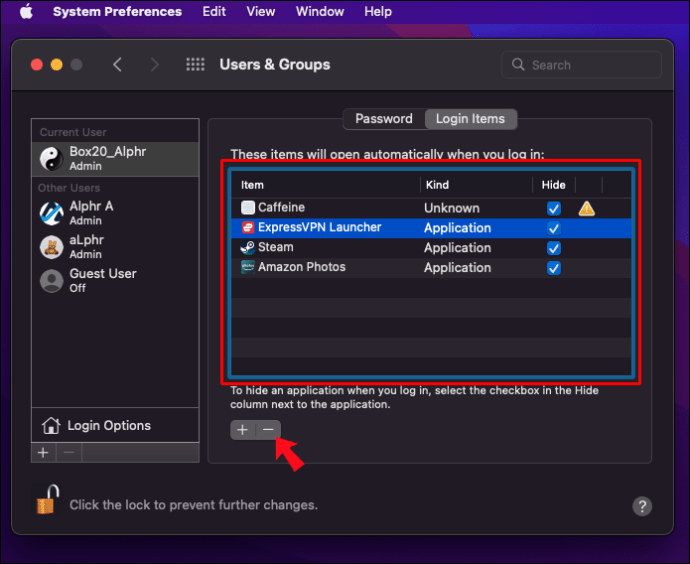Uncheck Hide for Amazon Photos
Screen dimensions: 690x564
(x=554, y=267)
